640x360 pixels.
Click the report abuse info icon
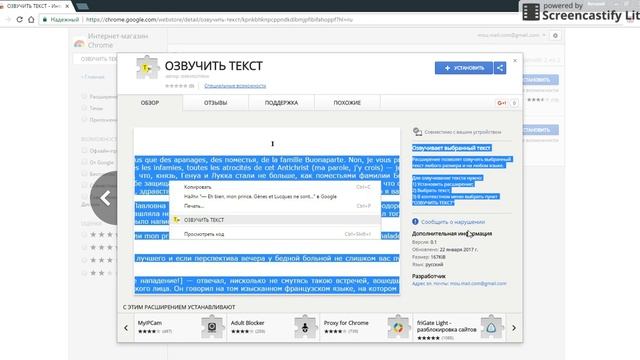[x=415, y=222]
